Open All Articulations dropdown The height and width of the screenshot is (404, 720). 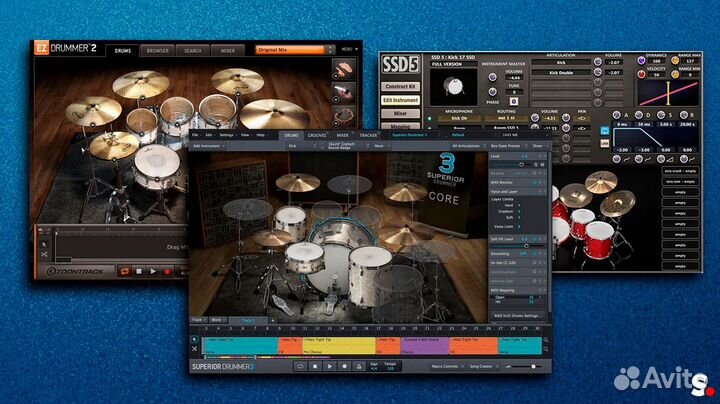[x=468, y=146]
